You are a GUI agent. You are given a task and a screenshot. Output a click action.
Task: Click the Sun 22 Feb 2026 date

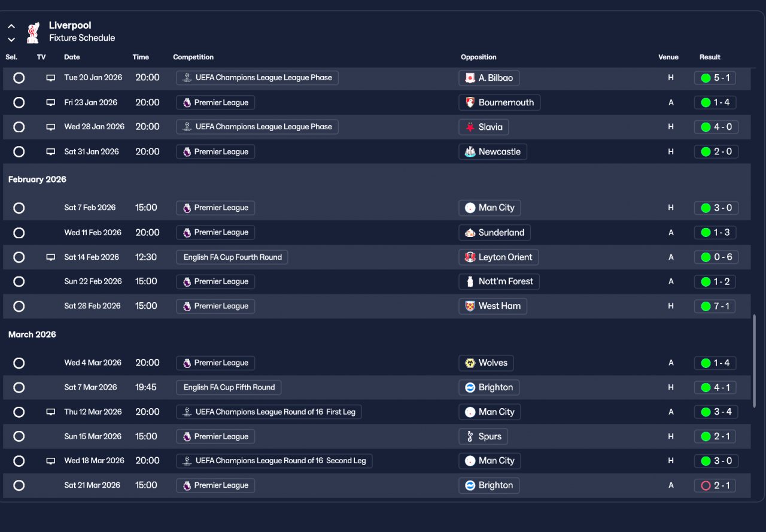point(93,281)
